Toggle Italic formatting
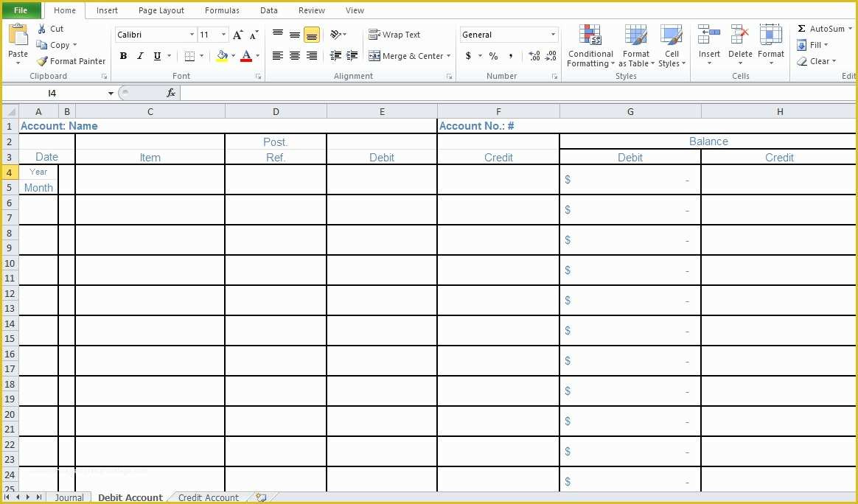Viewport: 858px width, 504px height. pyautogui.click(x=140, y=56)
